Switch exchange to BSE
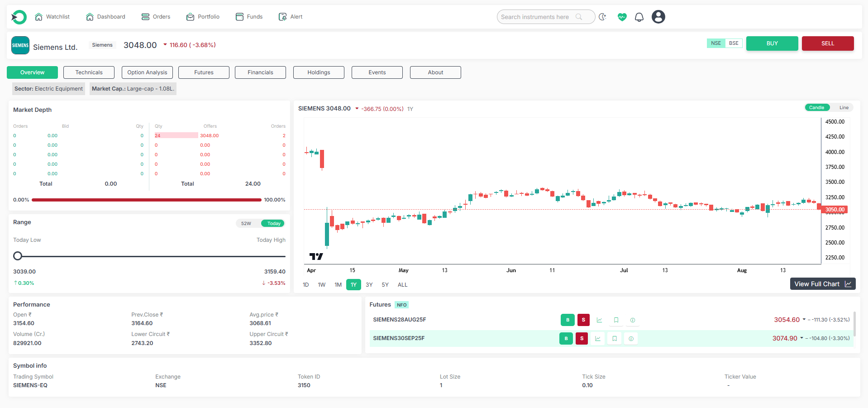 pyautogui.click(x=733, y=43)
